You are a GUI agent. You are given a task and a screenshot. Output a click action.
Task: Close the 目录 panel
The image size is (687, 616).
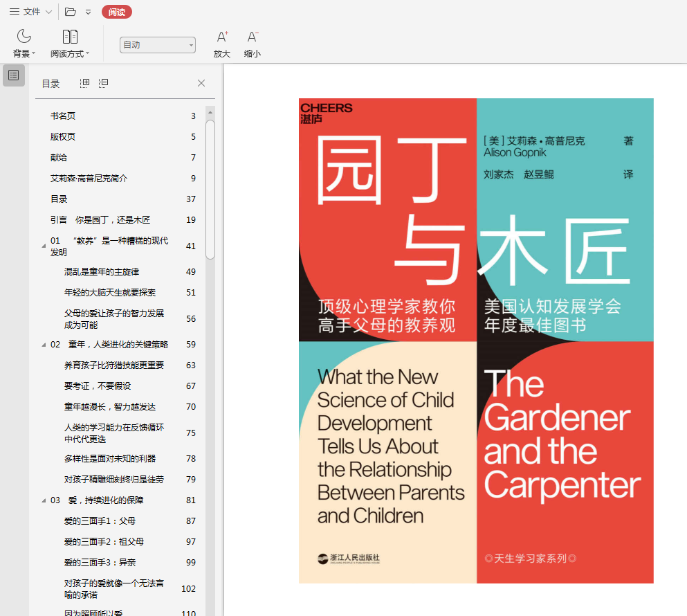[201, 83]
